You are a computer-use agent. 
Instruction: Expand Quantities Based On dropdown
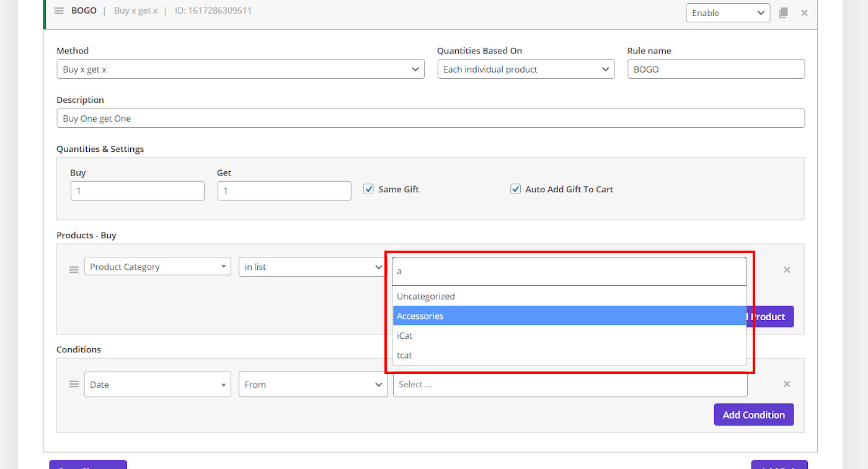coord(525,69)
